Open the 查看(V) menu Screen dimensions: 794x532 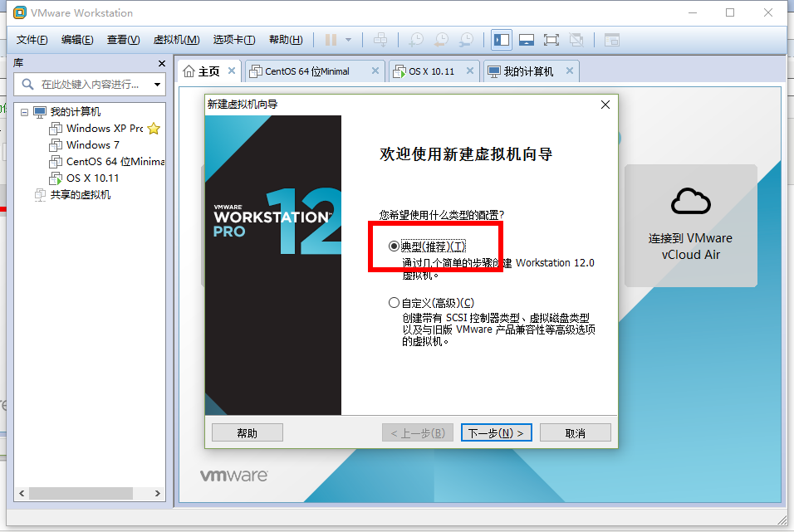click(123, 40)
